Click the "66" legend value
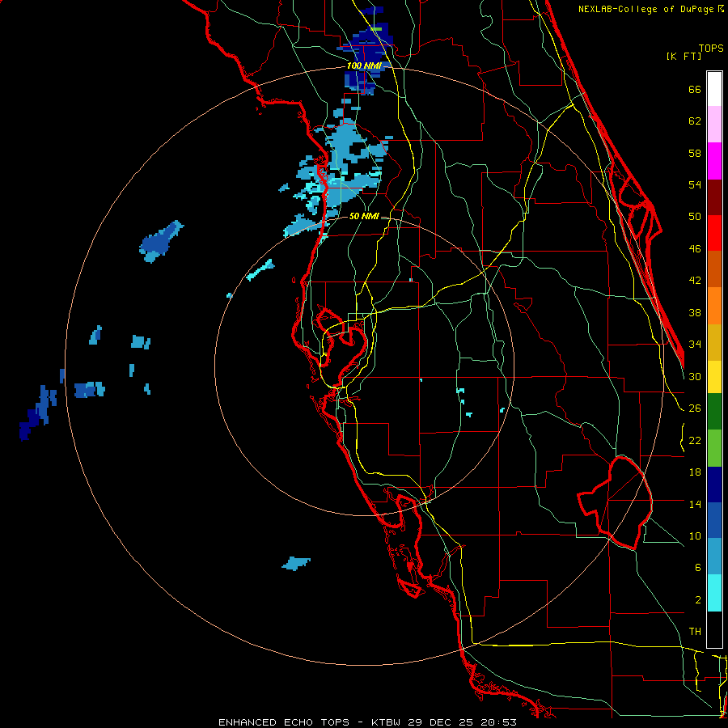728x728 pixels. click(695, 89)
